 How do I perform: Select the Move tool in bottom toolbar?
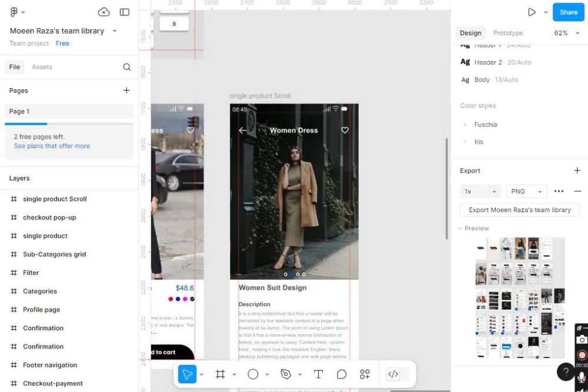187,374
